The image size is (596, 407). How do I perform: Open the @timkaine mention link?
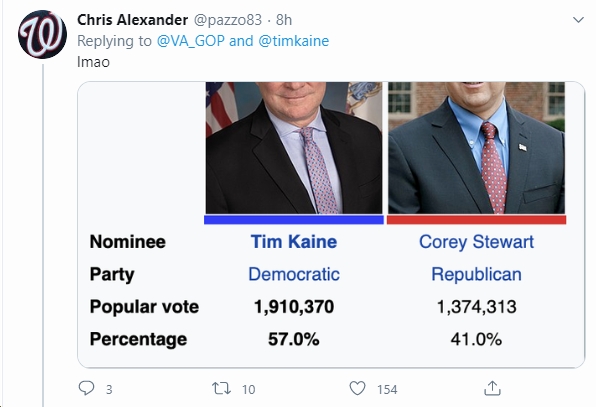(x=293, y=41)
